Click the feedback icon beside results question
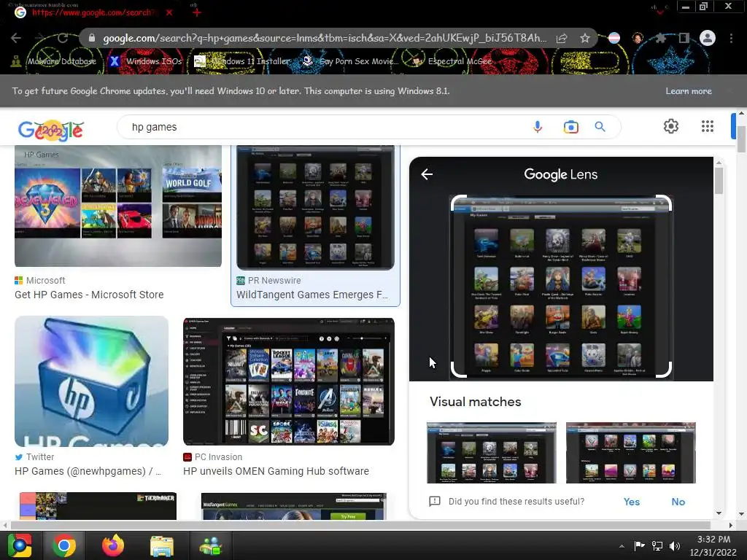 tap(435, 501)
